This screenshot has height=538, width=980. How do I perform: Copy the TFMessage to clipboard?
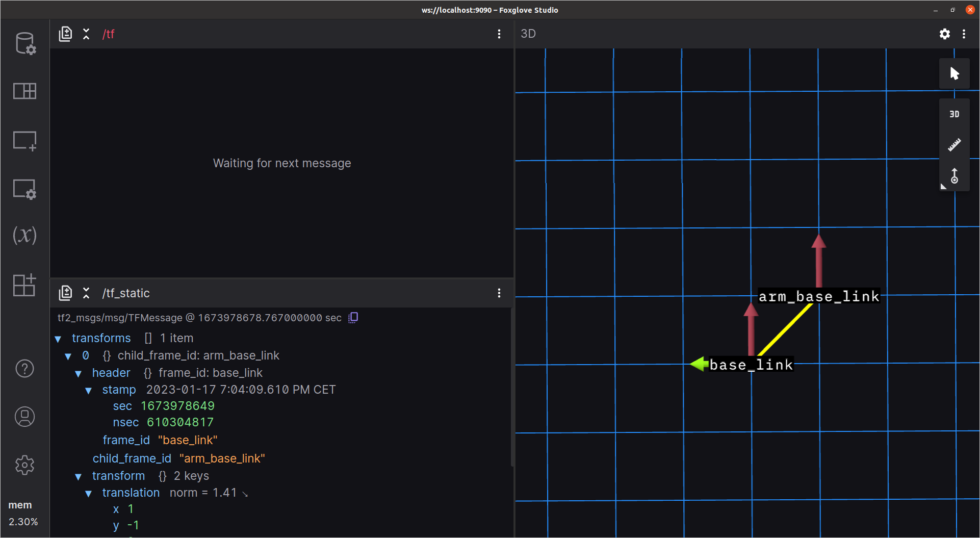[353, 318]
